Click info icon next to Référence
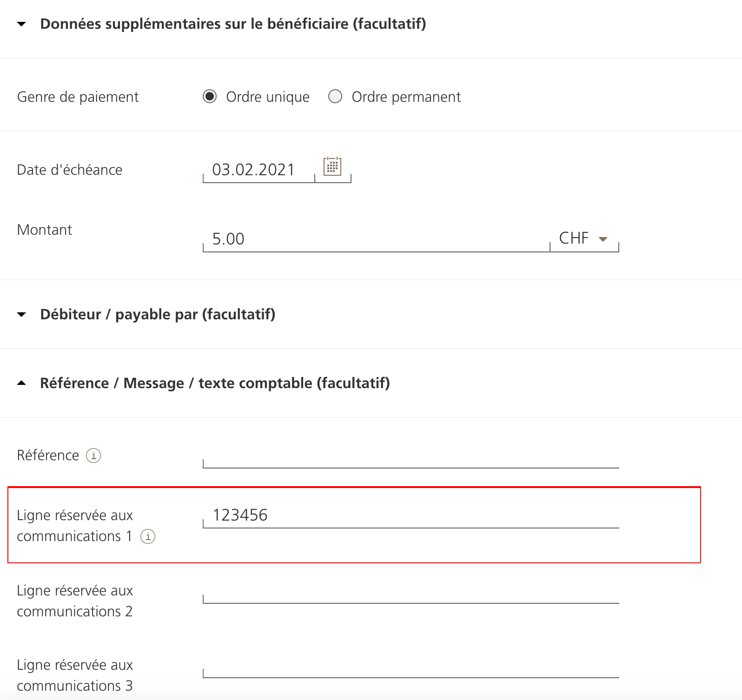This screenshot has height=700, width=742. (x=93, y=456)
